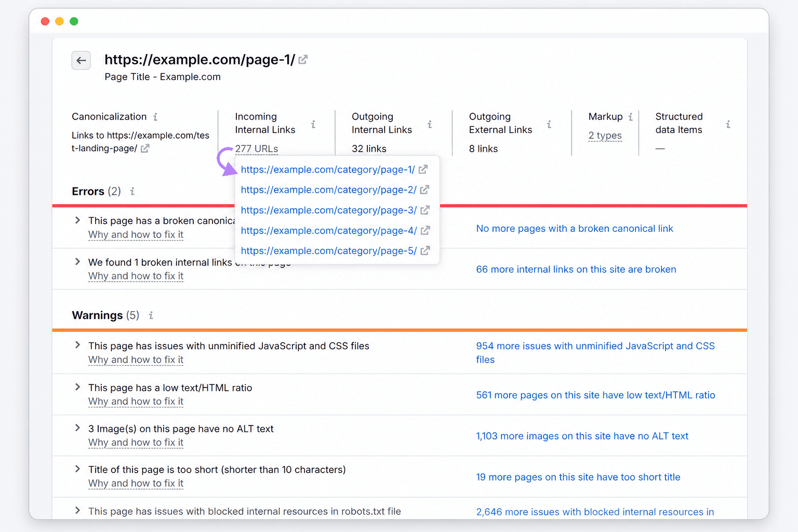Viewport: 798px width, 532px height.
Task: Expand the low text/HTML ratio warning
Action: (77, 387)
